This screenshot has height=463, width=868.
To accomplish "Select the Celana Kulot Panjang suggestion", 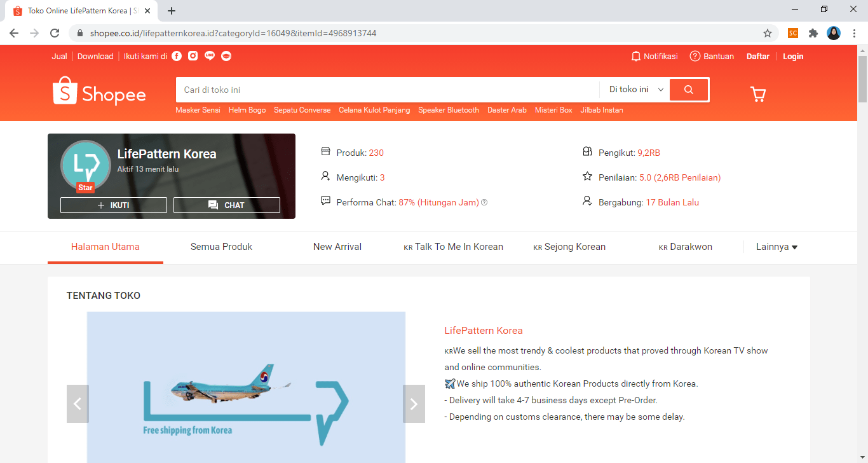I will (374, 110).
